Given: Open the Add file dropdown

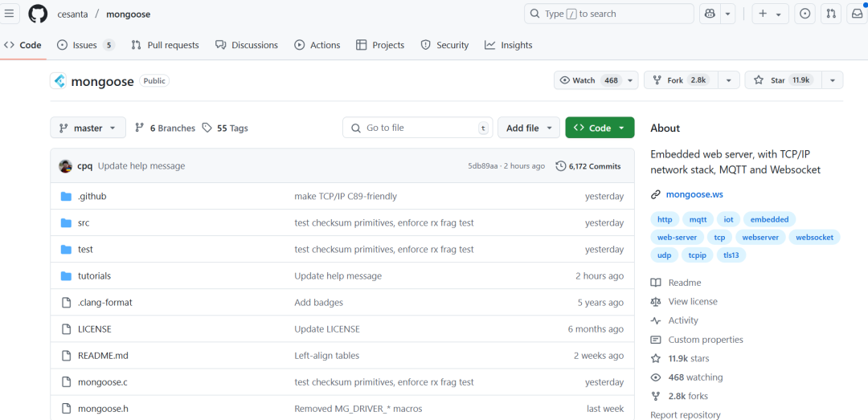Looking at the screenshot, I should pos(529,128).
